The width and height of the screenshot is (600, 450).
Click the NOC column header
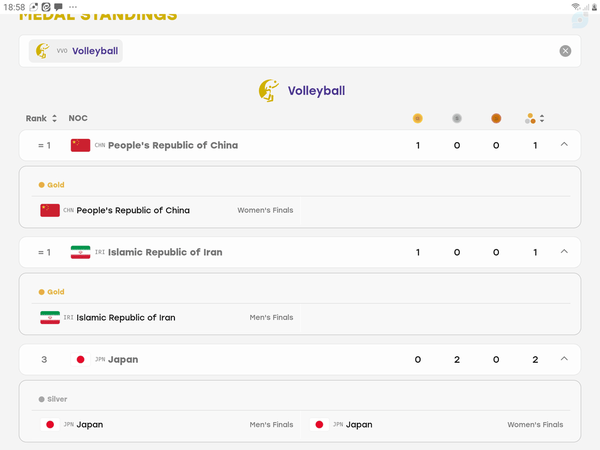(78, 118)
